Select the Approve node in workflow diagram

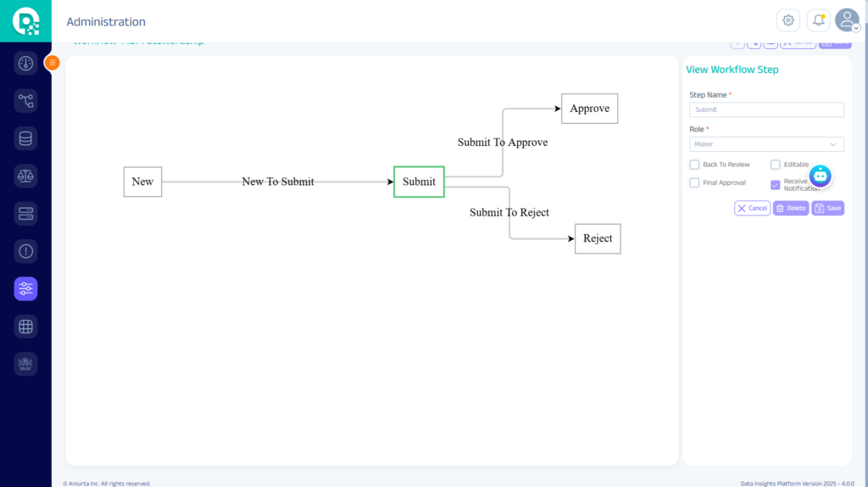point(590,109)
